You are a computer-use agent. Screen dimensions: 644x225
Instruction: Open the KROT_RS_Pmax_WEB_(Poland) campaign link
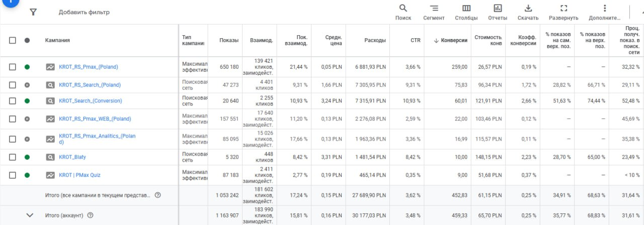click(95, 119)
